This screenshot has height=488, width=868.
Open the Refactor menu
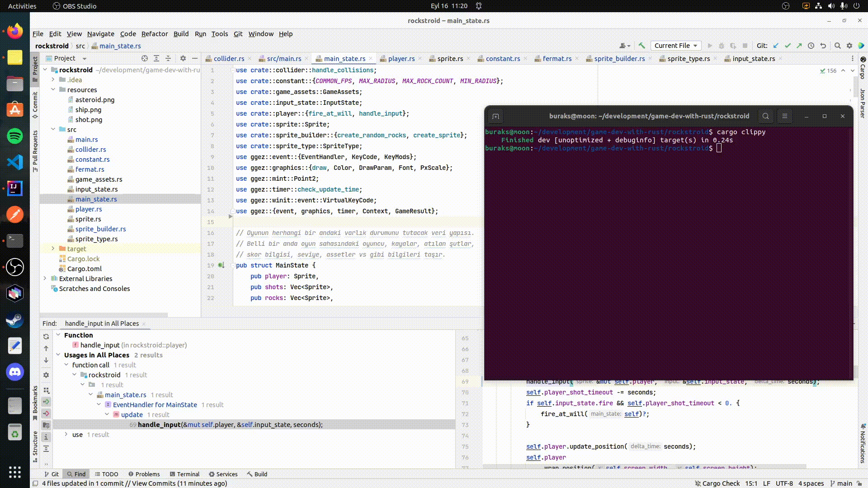(x=154, y=34)
